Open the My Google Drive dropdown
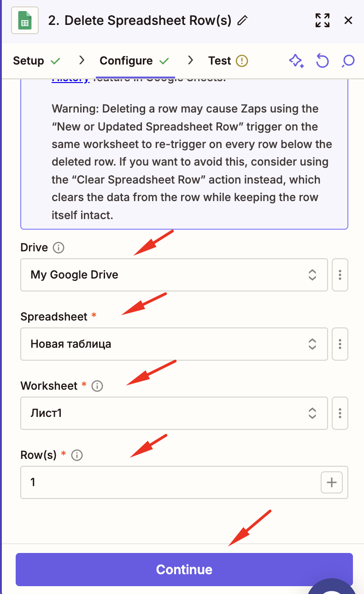The height and width of the screenshot is (594, 364). [174, 275]
